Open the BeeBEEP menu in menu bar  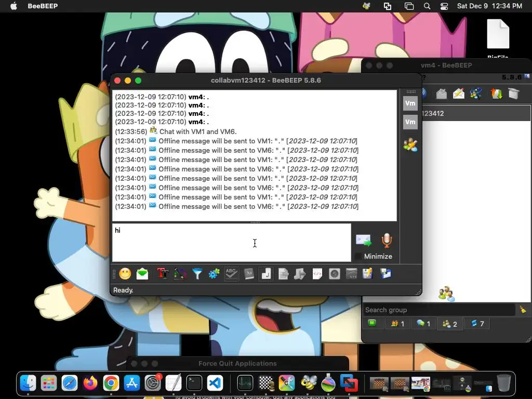tap(43, 6)
